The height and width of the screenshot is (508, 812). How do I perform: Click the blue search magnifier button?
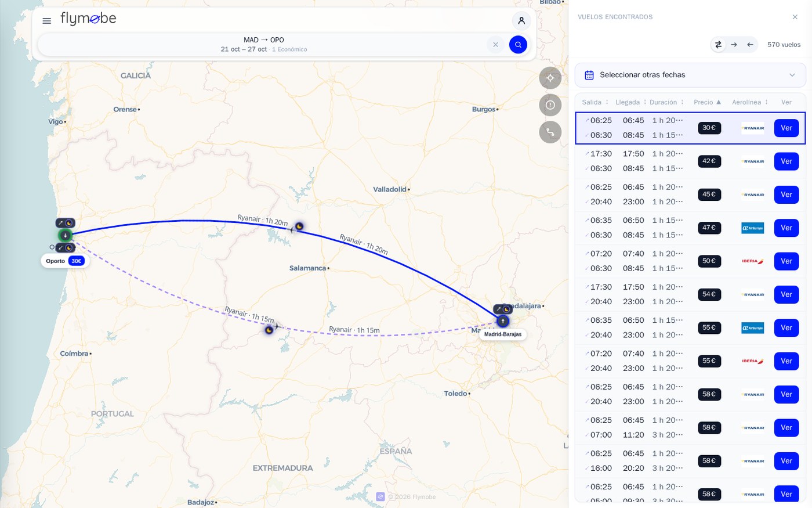click(x=518, y=45)
